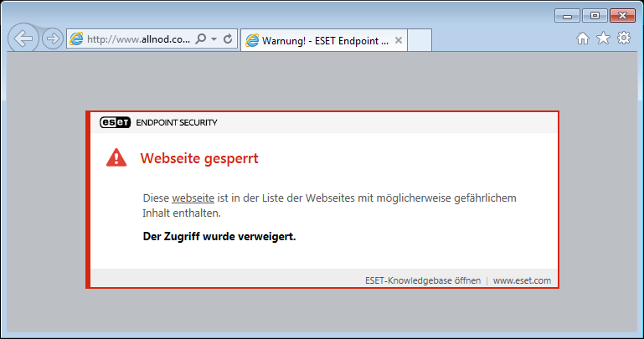
Task: Click the ESET logo in warning header
Action: click(116, 122)
